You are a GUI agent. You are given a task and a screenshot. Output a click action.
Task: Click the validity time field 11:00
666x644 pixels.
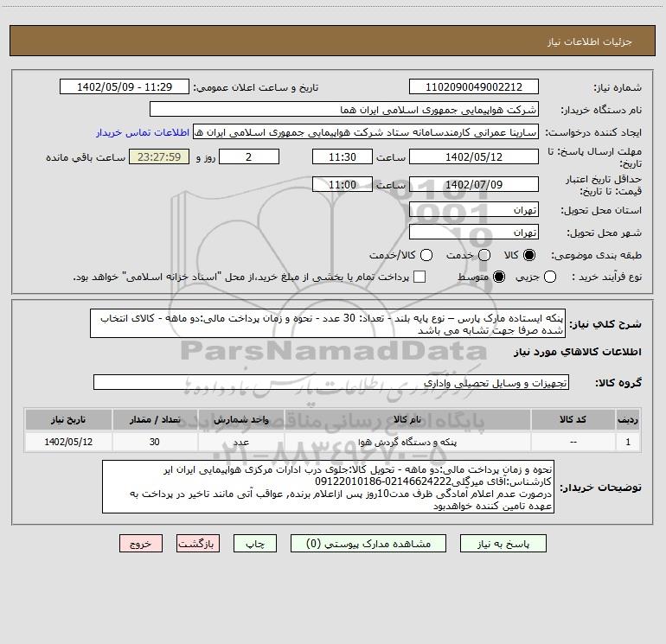point(343,185)
